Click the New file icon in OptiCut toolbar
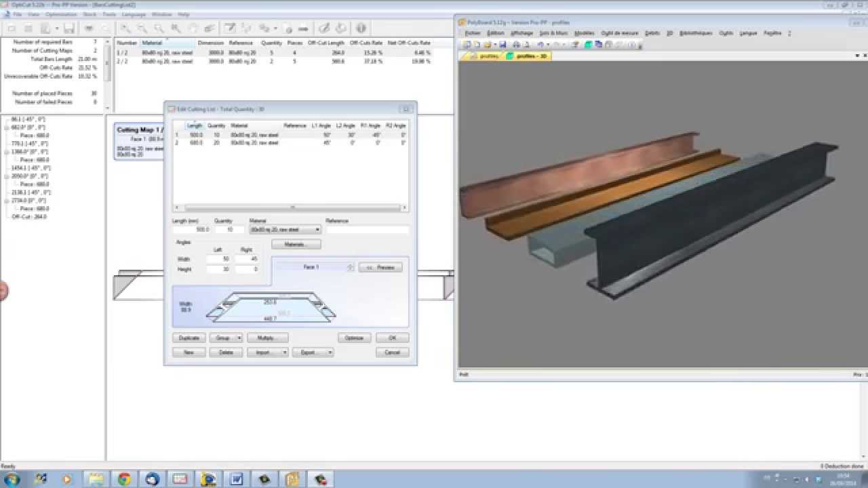The image size is (868, 488). point(12,28)
